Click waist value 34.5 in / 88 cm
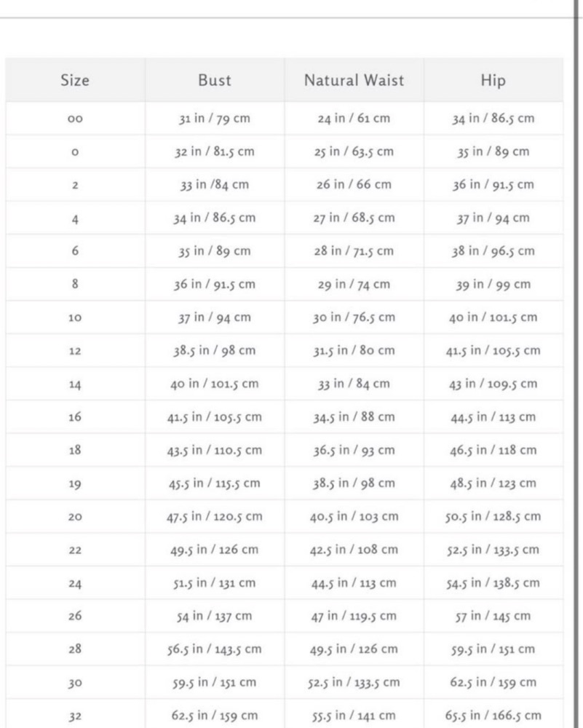The image size is (583, 728). pos(354,417)
